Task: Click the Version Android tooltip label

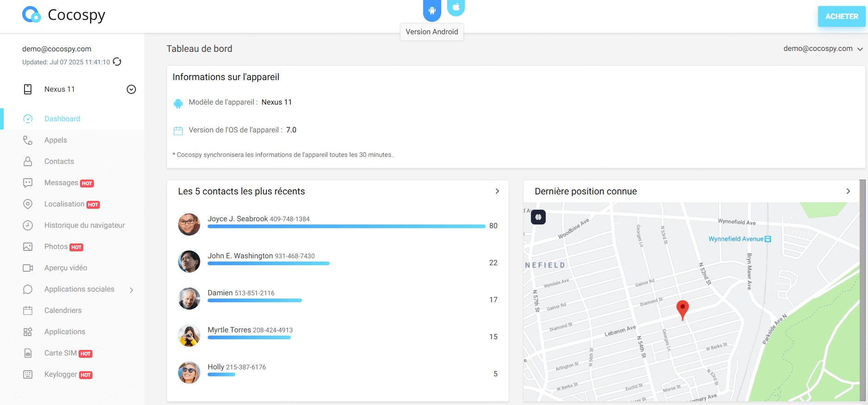Action: coord(432,32)
